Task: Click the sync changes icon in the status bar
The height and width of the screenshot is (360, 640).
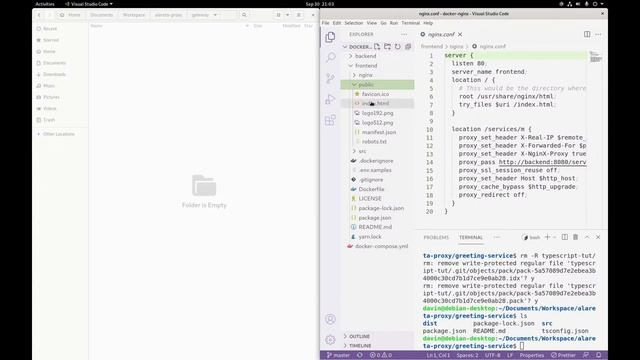Action: click(x=360, y=355)
